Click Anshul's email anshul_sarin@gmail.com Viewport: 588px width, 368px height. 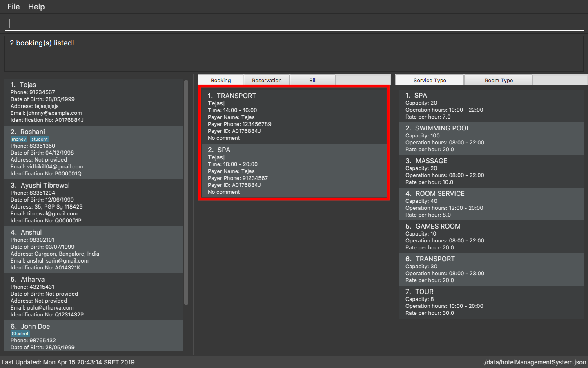[49, 260]
